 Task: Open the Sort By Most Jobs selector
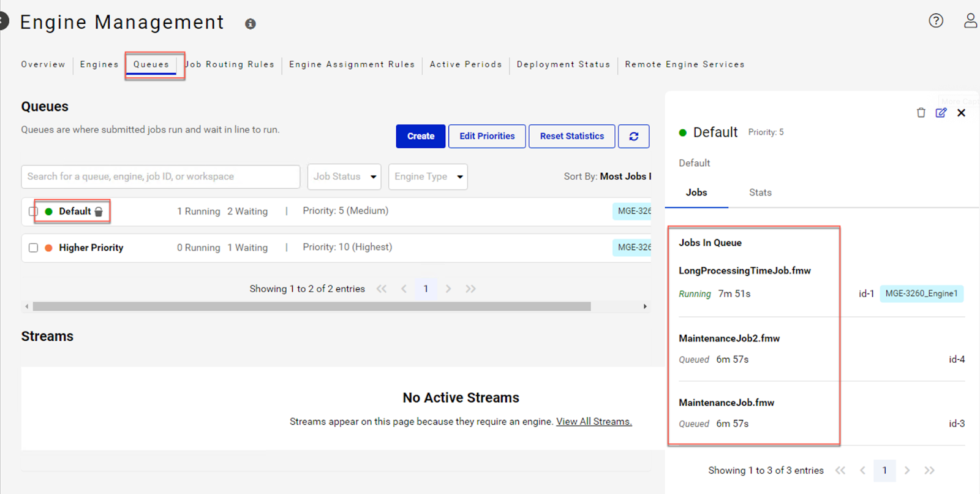pos(607,177)
